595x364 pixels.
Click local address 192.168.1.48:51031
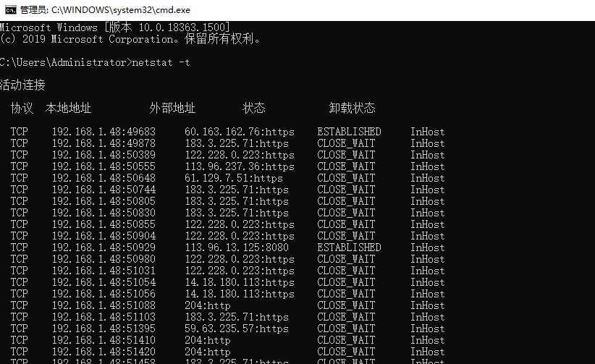click(x=104, y=271)
